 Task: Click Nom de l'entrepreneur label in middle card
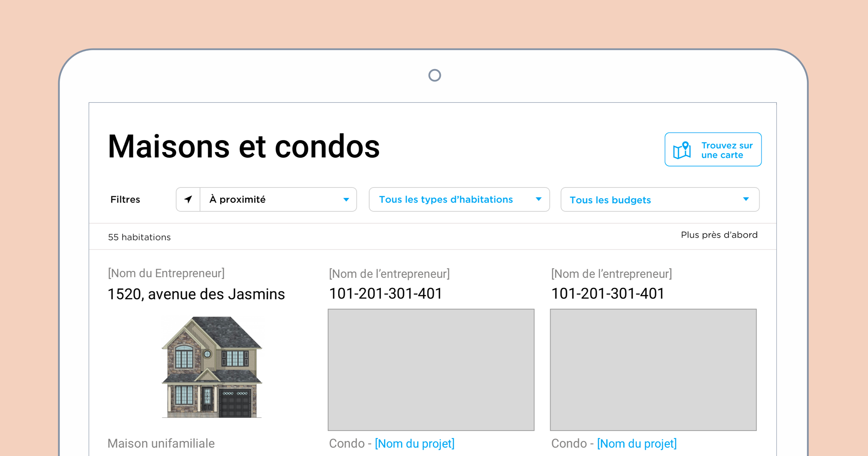(x=390, y=274)
